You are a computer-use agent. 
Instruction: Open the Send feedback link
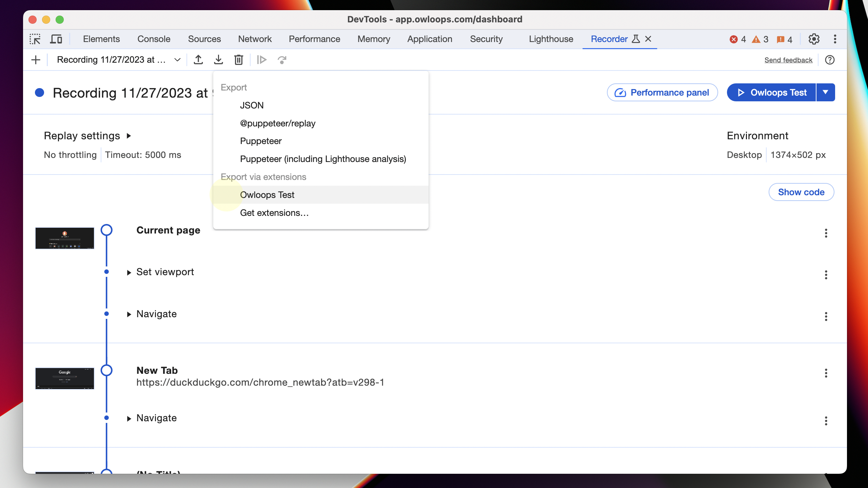788,60
